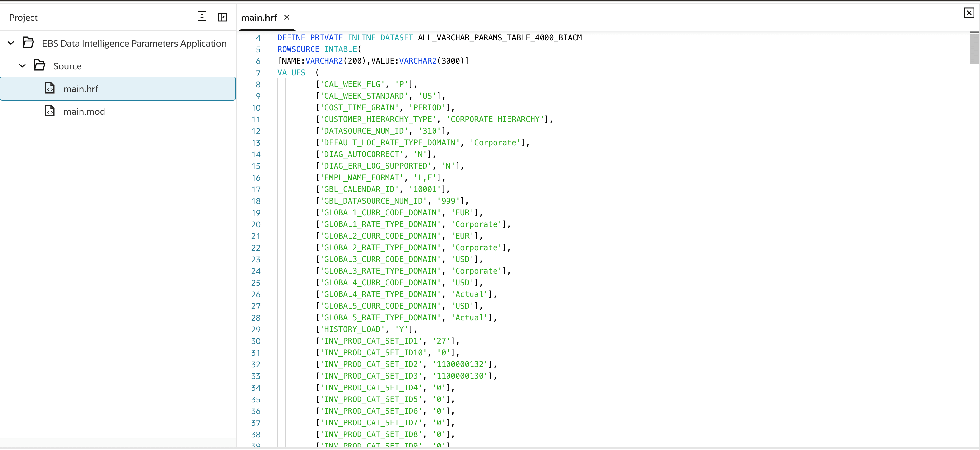
Task: Select the Source folder label
Action: (67, 66)
